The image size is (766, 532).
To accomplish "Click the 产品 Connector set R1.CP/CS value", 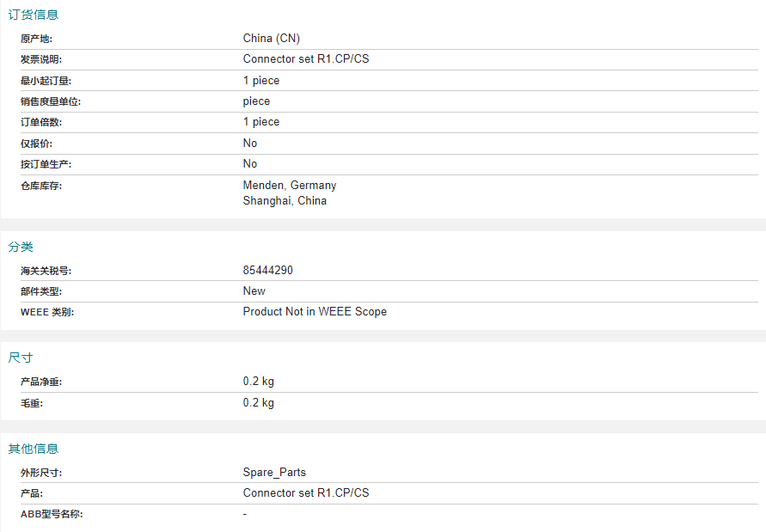I will (x=306, y=493).
